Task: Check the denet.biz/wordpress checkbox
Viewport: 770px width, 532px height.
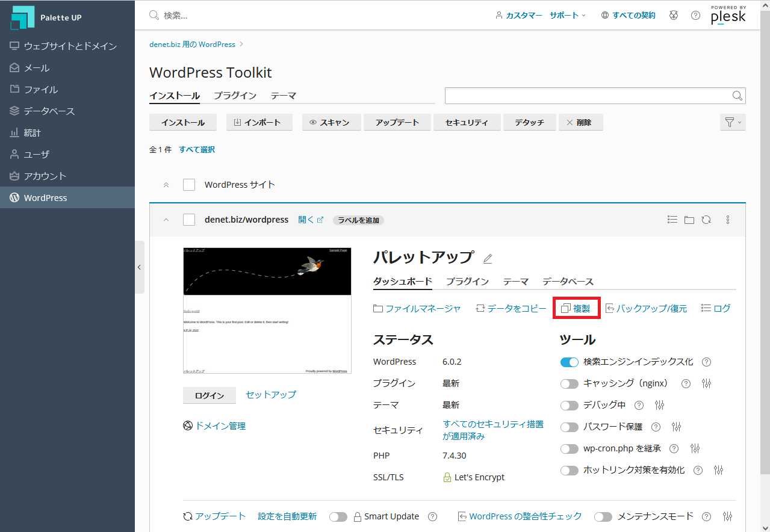Action: 189,220
